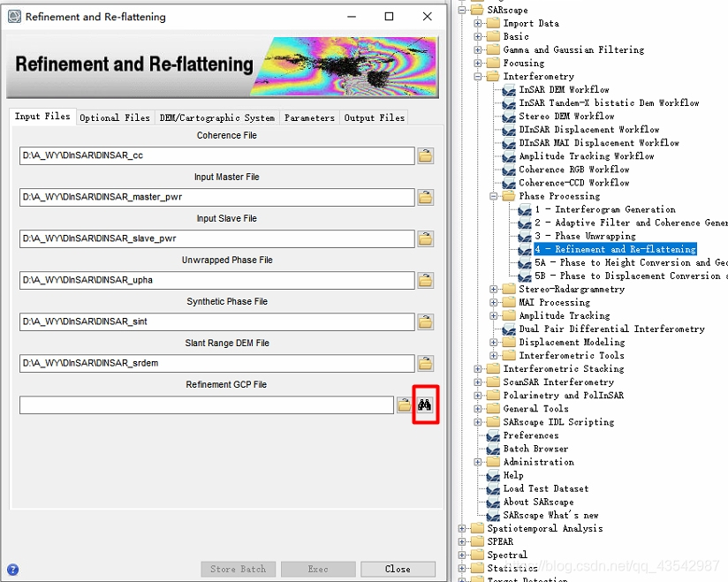
Task: Open the DEM/Cartographic System tab
Action: point(216,117)
